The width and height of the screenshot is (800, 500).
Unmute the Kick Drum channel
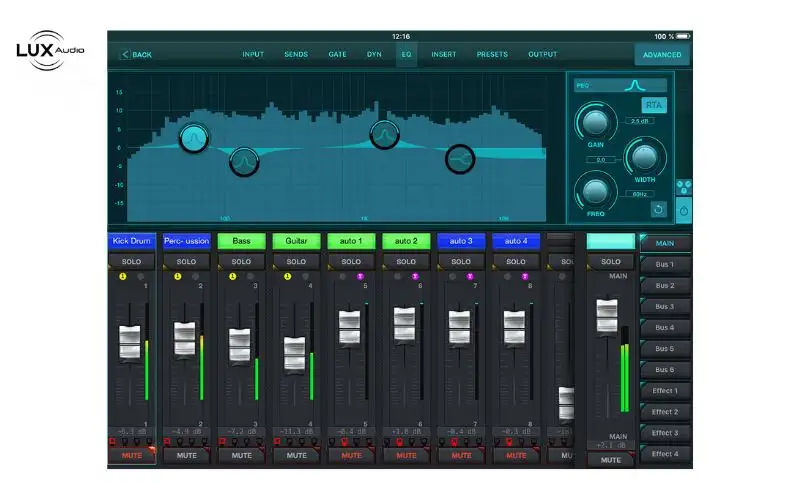132,455
